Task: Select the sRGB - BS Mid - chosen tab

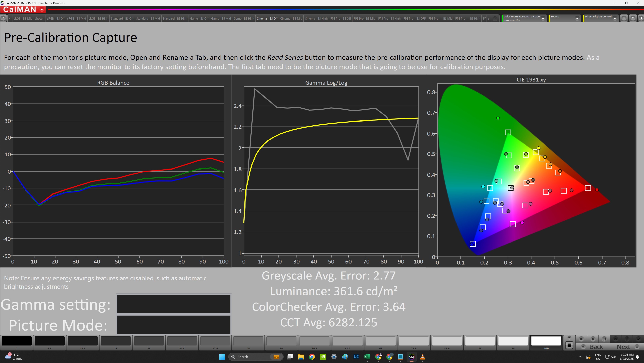Action: (x=29, y=18)
